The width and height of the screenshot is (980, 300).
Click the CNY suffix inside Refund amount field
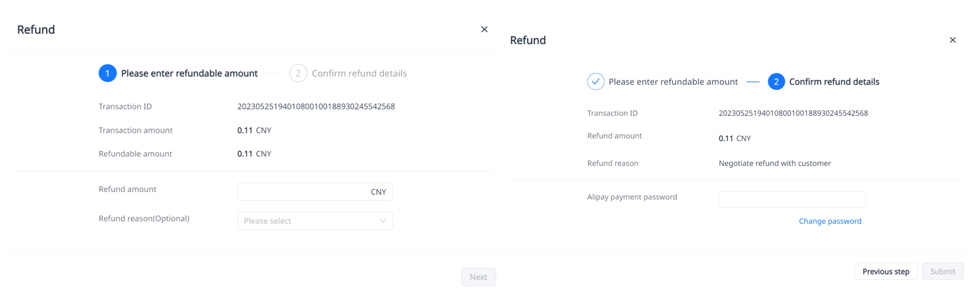coord(378,192)
